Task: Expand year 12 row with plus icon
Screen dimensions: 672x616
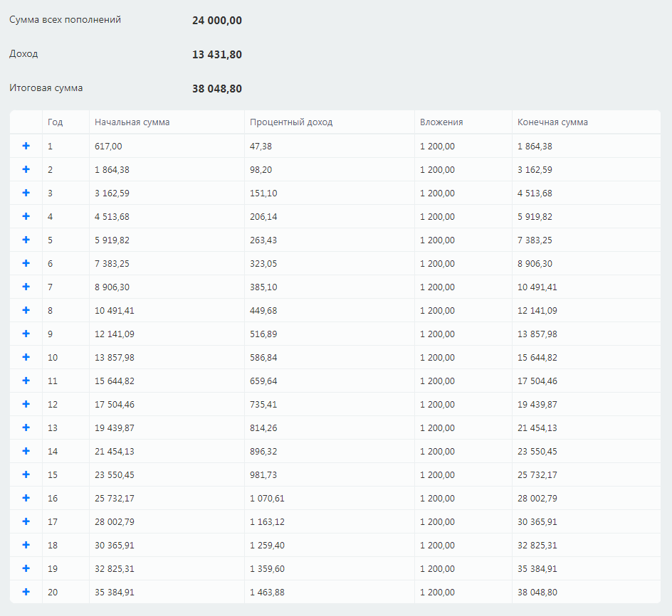Action: (26, 404)
